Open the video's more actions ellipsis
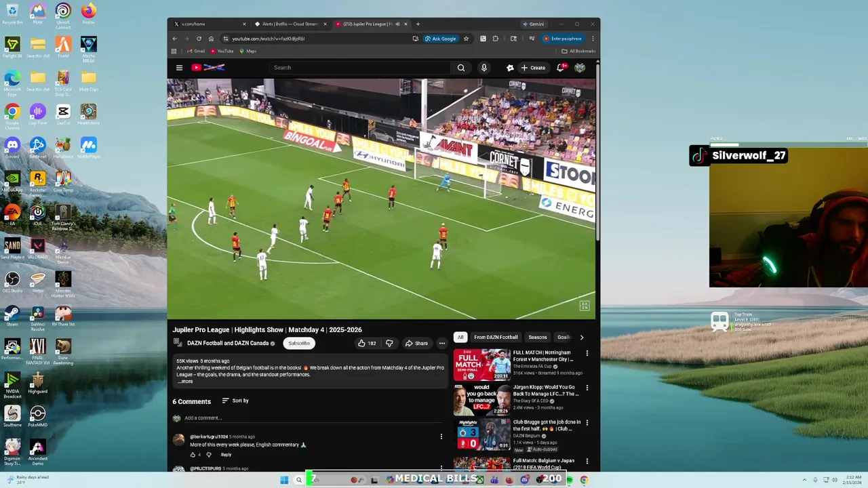The width and height of the screenshot is (868, 488). coord(441,343)
